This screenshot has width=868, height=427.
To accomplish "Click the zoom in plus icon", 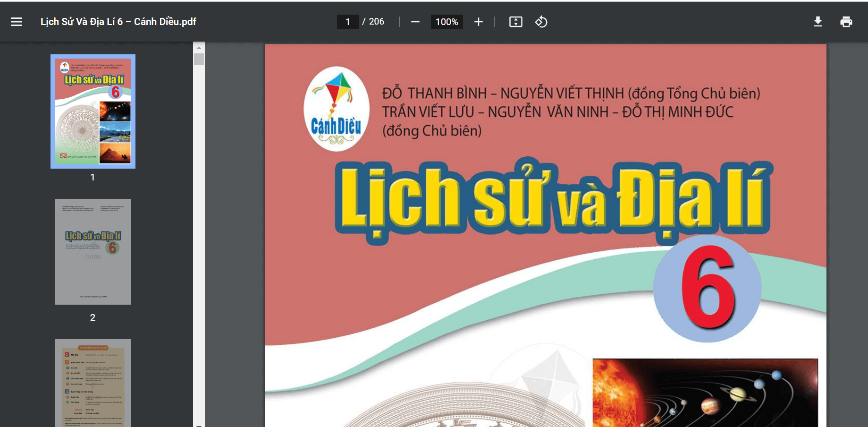I will coord(479,22).
